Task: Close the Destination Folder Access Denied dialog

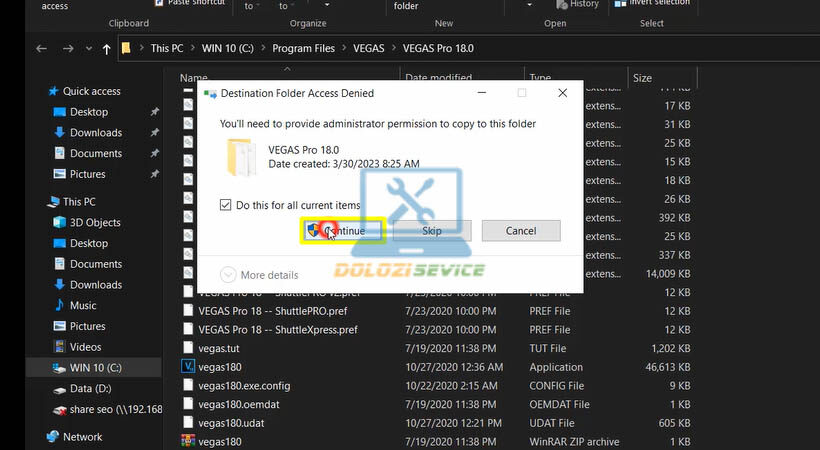Action: (x=563, y=93)
